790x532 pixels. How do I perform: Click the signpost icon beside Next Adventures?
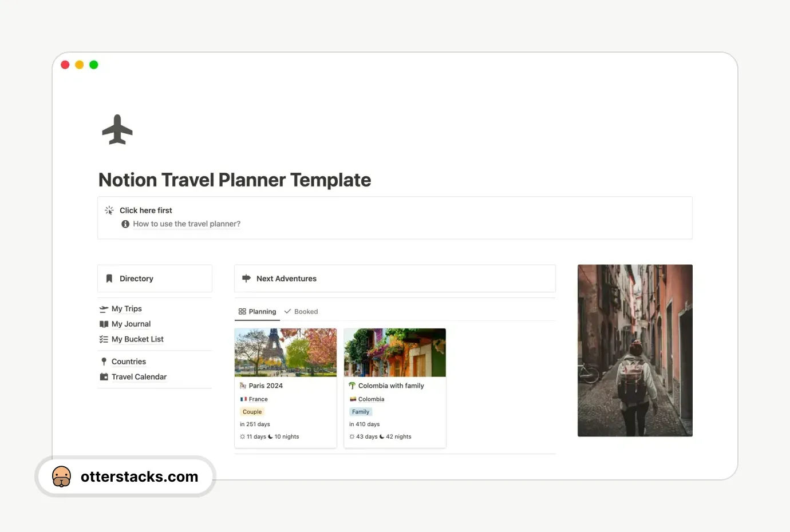246,279
